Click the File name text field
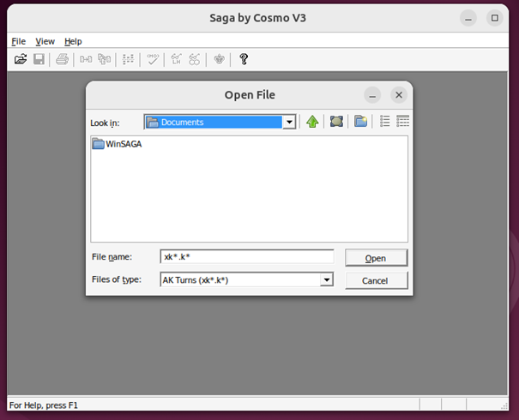This screenshot has width=519, height=420. click(x=247, y=257)
